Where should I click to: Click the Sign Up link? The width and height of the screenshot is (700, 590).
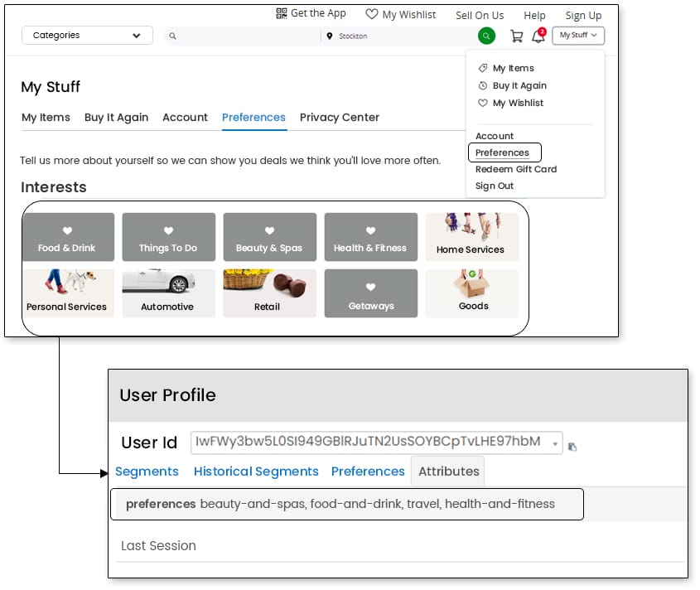click(583, 15)
